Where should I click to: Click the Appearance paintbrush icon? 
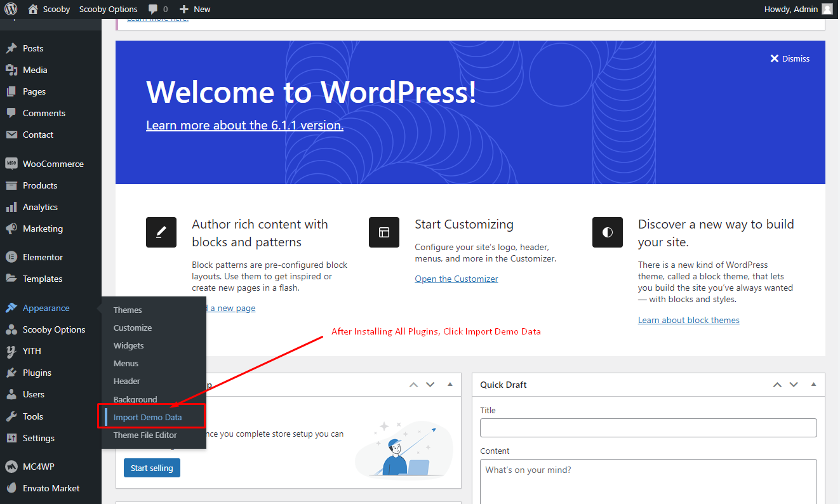point(11,308)
